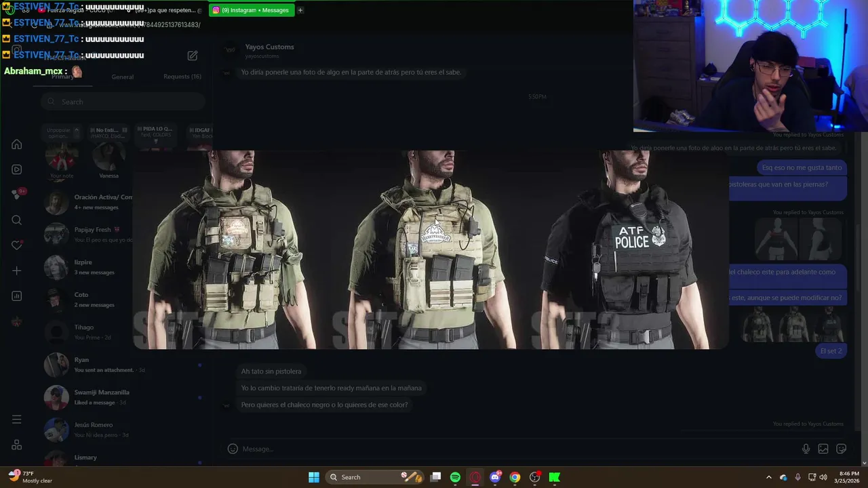Image resolution: width=868 pixels, height=488 pixels.
Task: Open Coto conversation
Action: coord(88,300)
